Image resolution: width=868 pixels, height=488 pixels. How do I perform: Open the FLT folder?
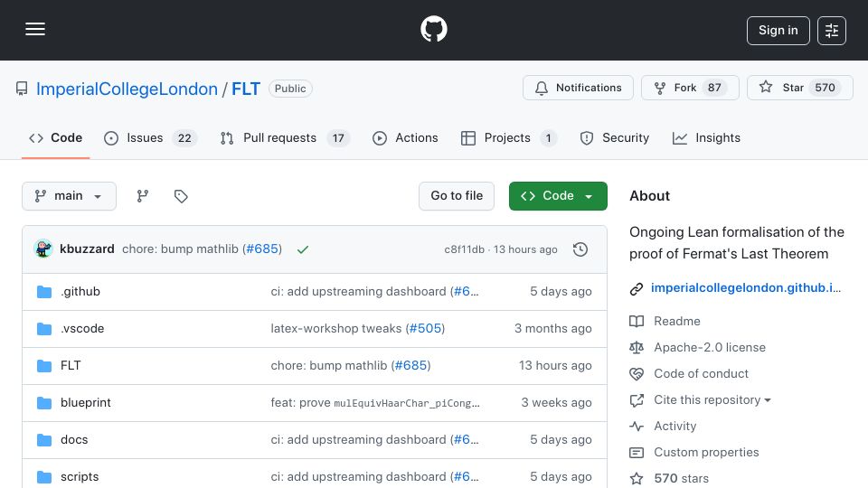[71, 366]
